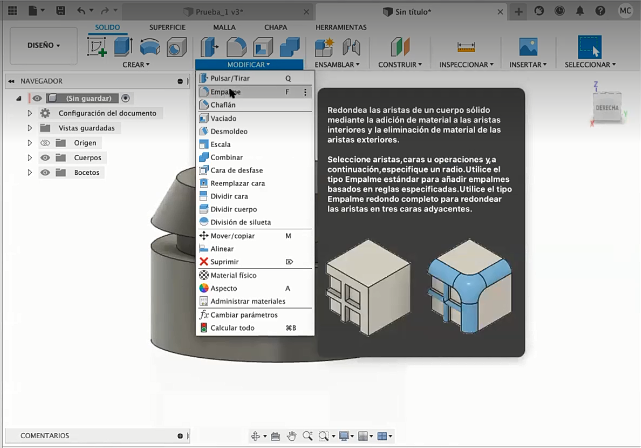Screen dimensions: 641x448
Task: Toggle the Bocetos folder eye icon
Action: pyautogui.click(x=44, y=172)
